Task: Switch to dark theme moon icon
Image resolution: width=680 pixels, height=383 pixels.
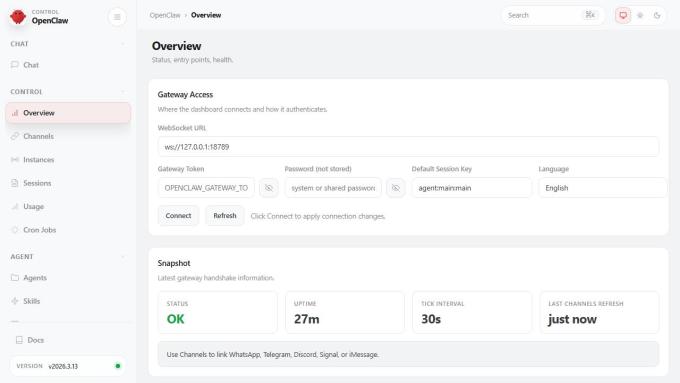Action: [x=657, y=15]
